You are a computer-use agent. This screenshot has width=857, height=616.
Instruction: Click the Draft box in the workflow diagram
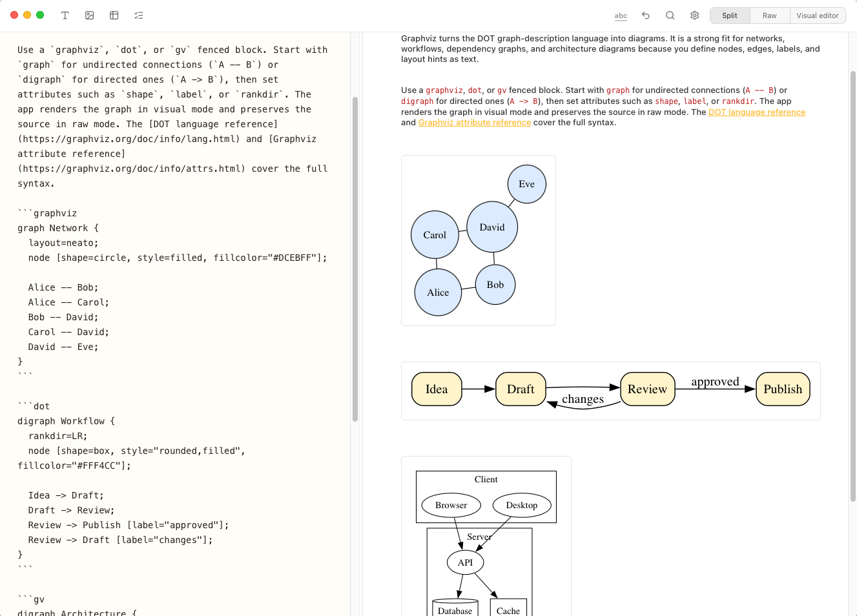pyautogui.click(x=521, y=389)
